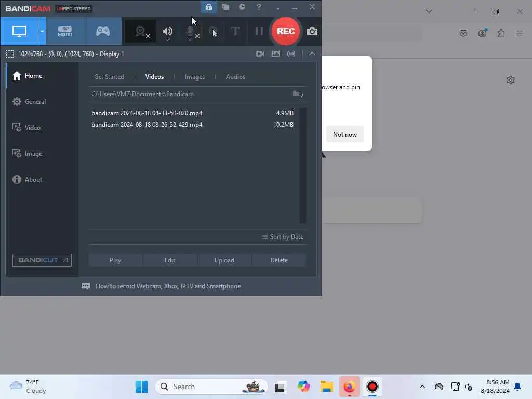Open scheduled recording clock icon

pyautogui.click(x=242, y=7)
